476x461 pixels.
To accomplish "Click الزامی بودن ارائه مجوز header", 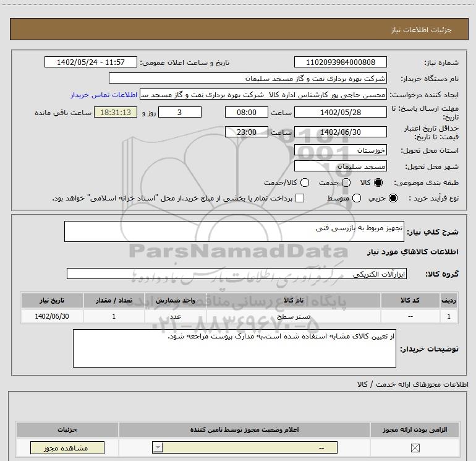I will [x=415, y=429].
